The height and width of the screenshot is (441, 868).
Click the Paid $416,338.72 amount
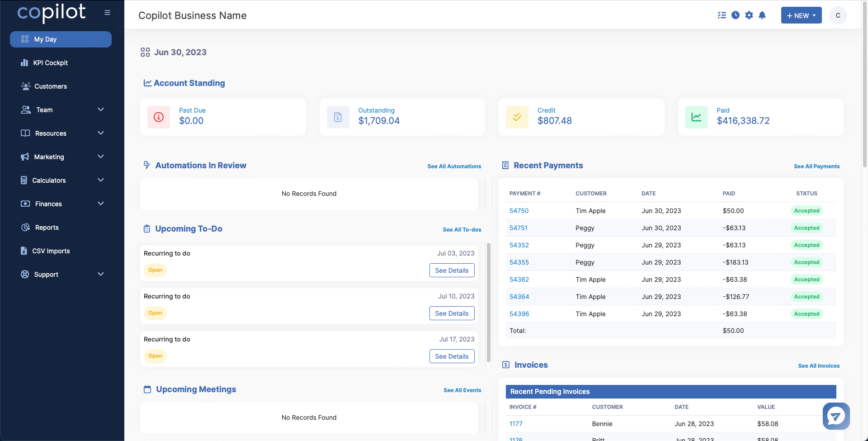click(743, 121)
